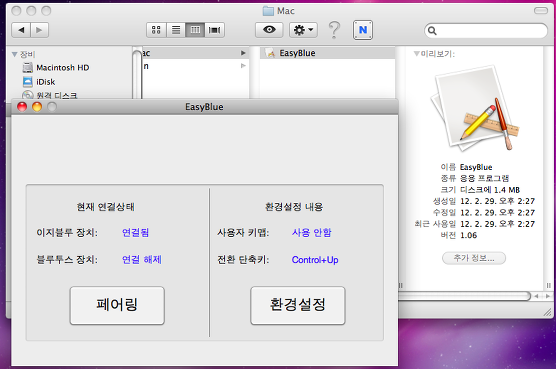Go back in Finder window

21,30
